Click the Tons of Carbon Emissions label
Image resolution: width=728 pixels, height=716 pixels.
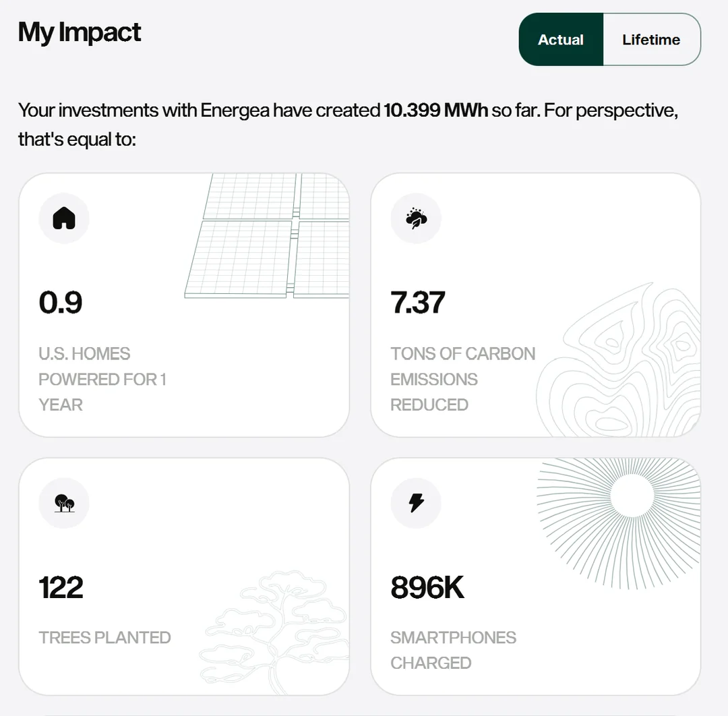[462, 379]
